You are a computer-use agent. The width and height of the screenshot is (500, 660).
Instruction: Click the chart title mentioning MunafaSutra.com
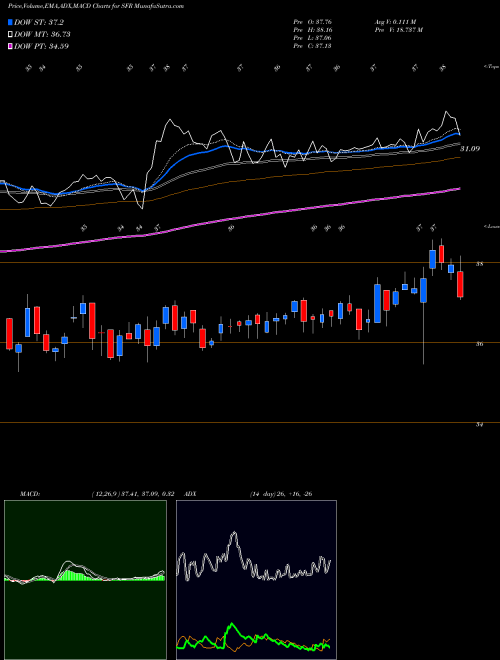pyautogui.click(x=96, y=7)
